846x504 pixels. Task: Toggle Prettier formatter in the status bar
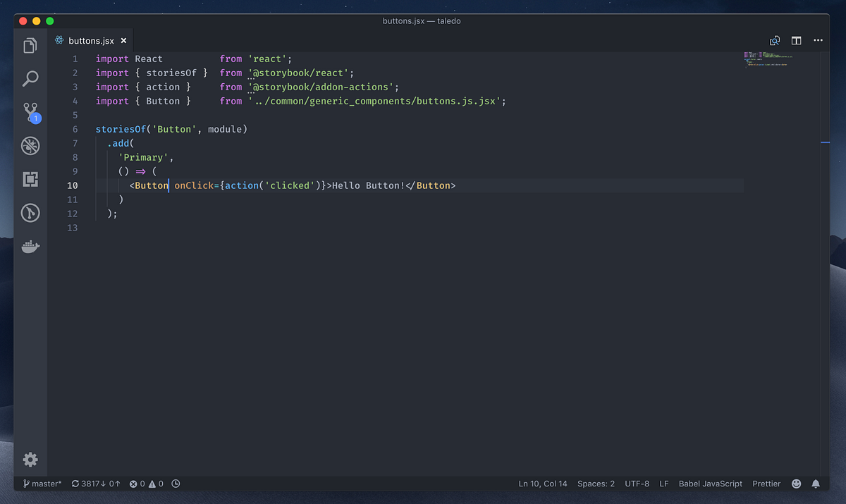click(766, 484)
